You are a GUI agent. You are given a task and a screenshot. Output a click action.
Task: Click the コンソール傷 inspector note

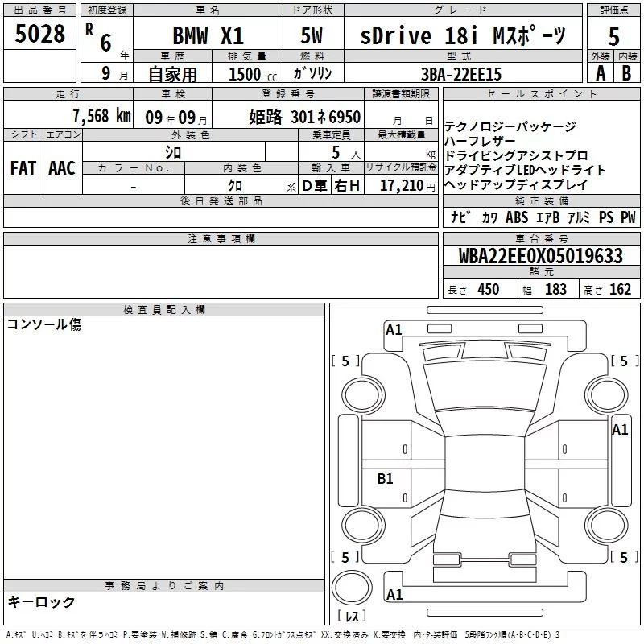pos(44,325)
